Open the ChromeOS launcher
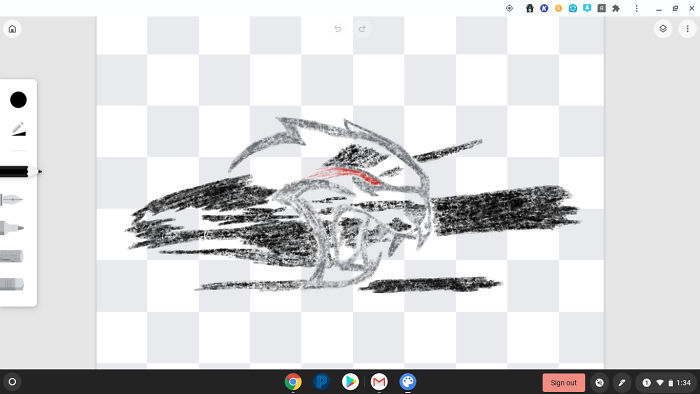 12,382
